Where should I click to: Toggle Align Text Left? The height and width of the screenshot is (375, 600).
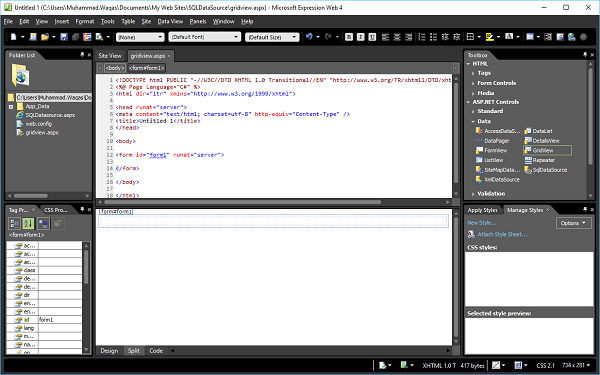tap(385, 37)
